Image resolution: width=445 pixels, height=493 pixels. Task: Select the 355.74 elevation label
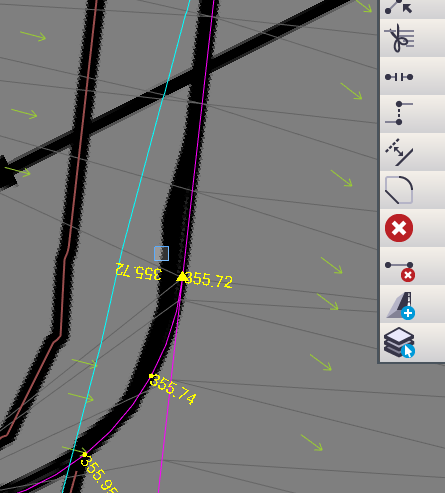click(173, 389)
